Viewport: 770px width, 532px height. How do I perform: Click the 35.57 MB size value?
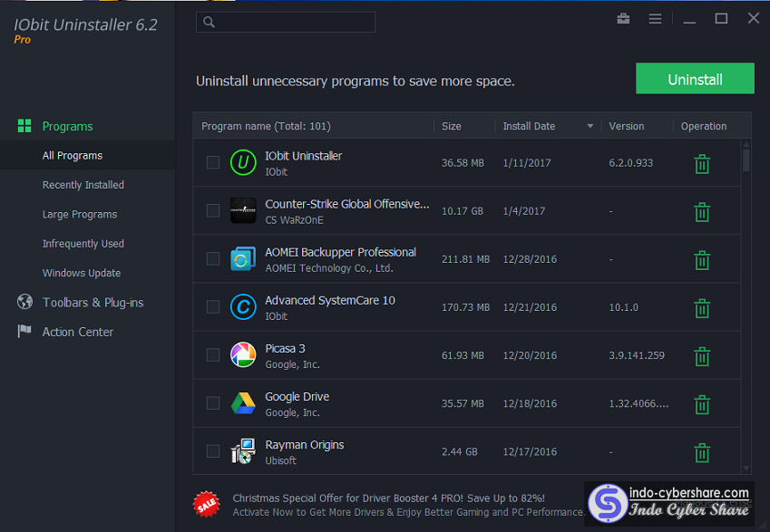coord(463,403)
